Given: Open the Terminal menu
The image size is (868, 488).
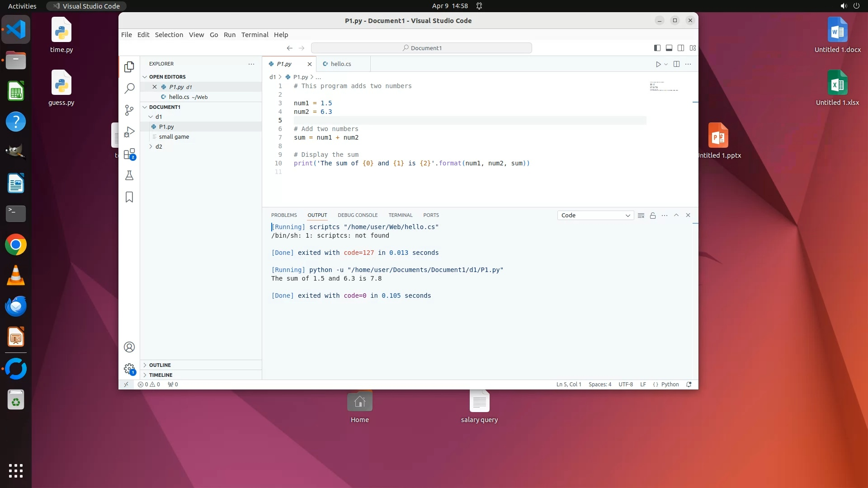Looking at the screenshot, I should click(x=255, y=35).
